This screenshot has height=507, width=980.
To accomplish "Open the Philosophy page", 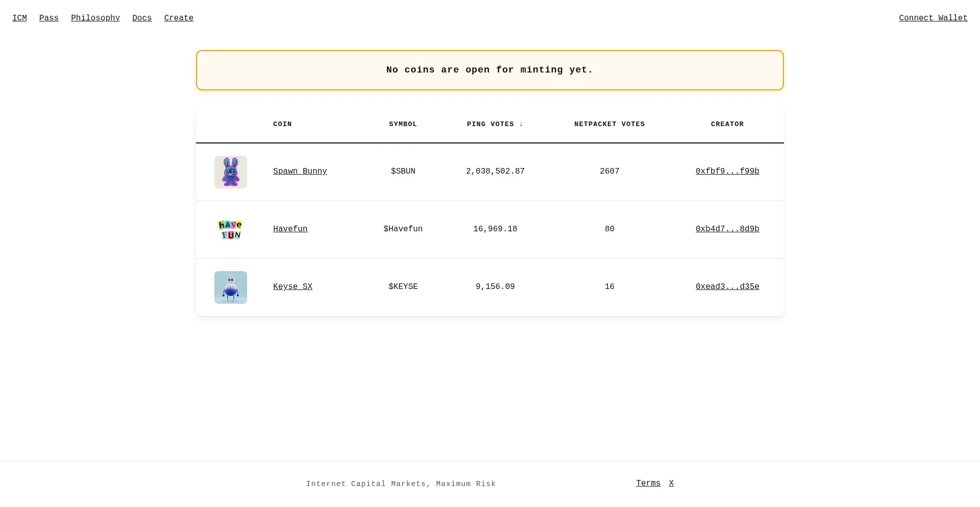I will click(95, 18).
